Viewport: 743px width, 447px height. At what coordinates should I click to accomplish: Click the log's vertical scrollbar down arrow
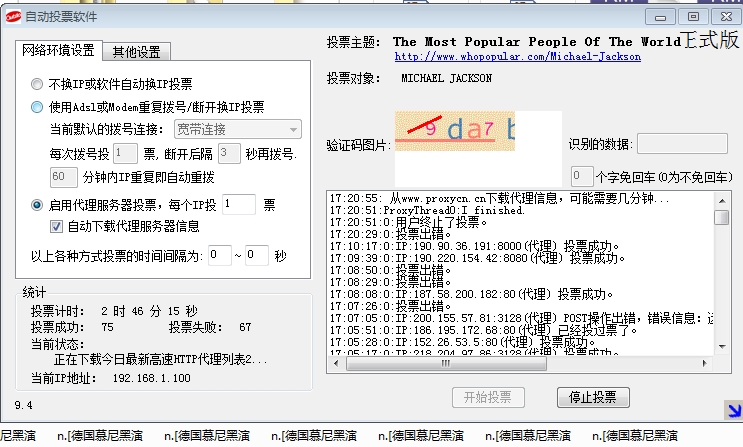coord(722,347)
